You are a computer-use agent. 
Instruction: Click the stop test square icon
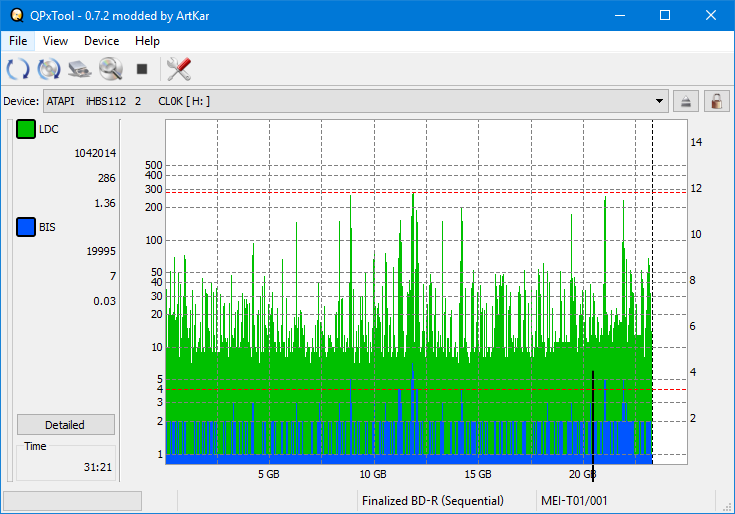[142, 69]
